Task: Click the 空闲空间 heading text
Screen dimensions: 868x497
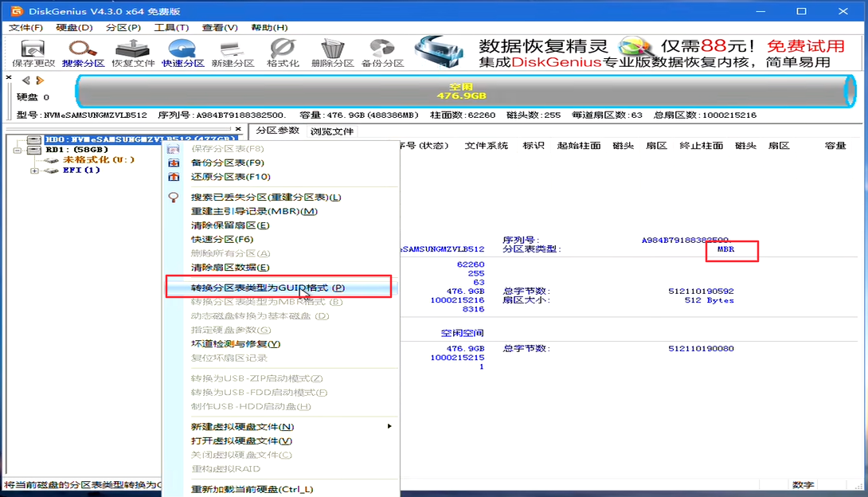Action: coord(462,333)
